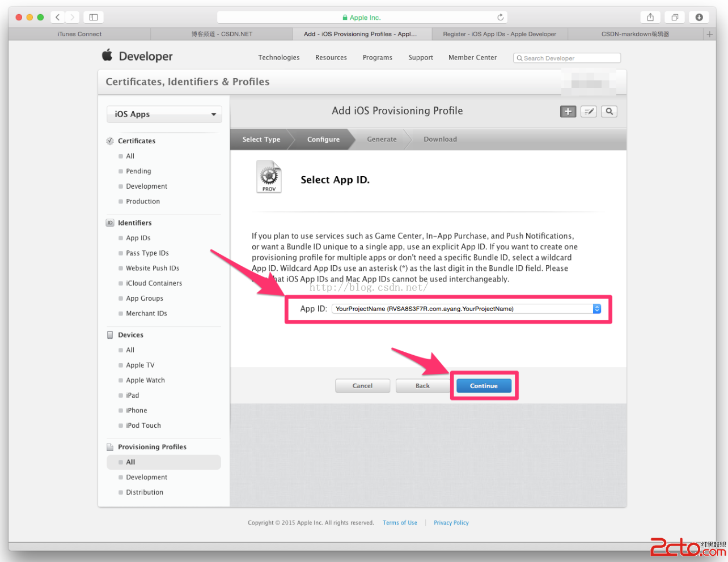Open the iOS Apps platform dropdown
This screenshot has height=562, width=728.
click(x=164, y=114)
